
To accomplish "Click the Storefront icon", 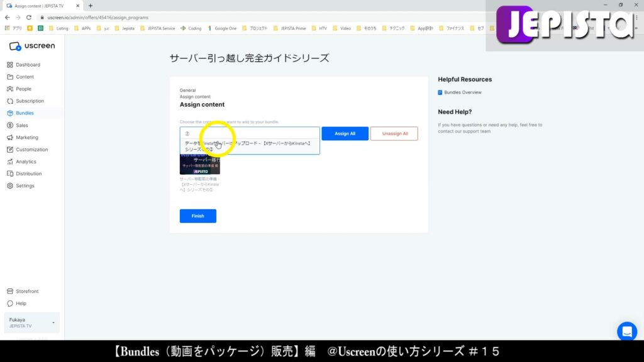I will click(10, 292).
